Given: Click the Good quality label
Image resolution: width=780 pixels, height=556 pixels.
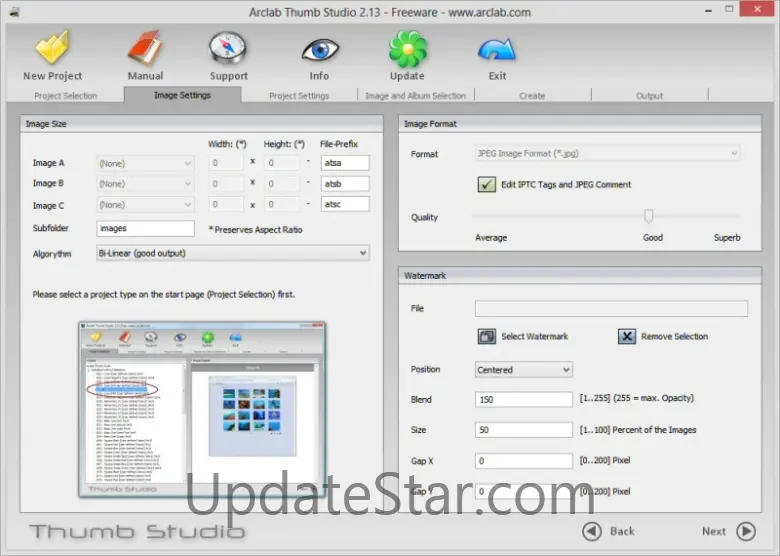Looking at the screenshot, I should [653, 237].
